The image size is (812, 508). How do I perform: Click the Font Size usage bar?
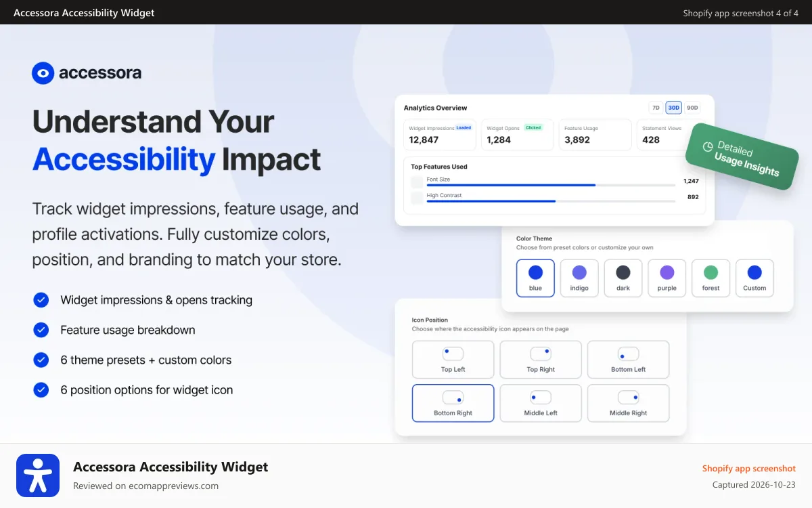[551, 185]
